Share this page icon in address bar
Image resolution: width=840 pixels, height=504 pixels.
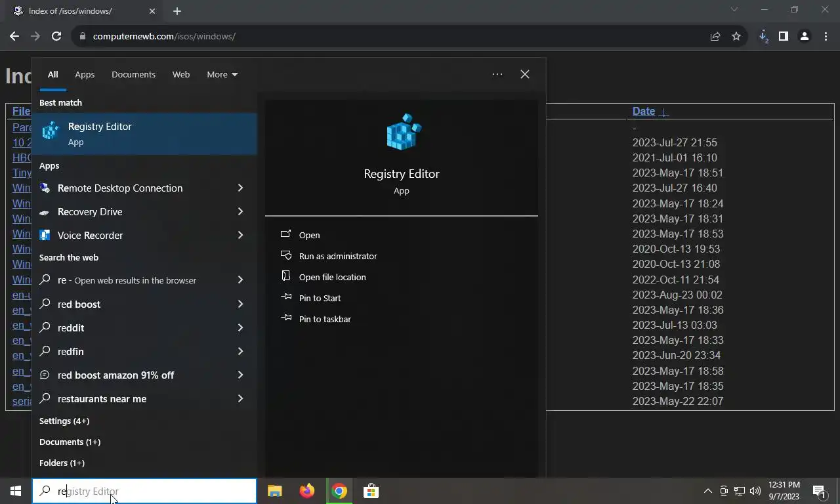(715, 36)
